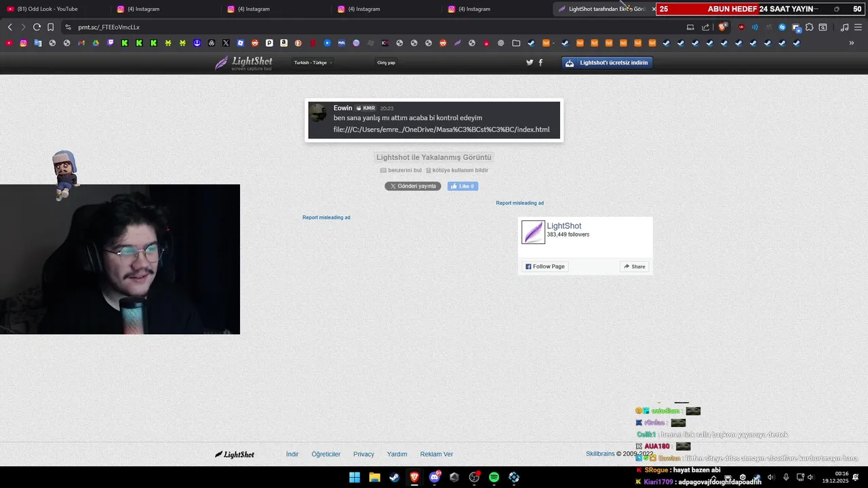Open File Explorer from the taskbar
This screenshot has width=868, height=488.
click(374, 477)
